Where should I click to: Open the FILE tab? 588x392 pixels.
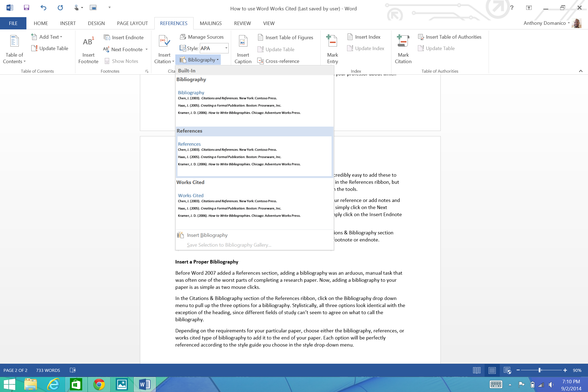[x=13, y=23]
